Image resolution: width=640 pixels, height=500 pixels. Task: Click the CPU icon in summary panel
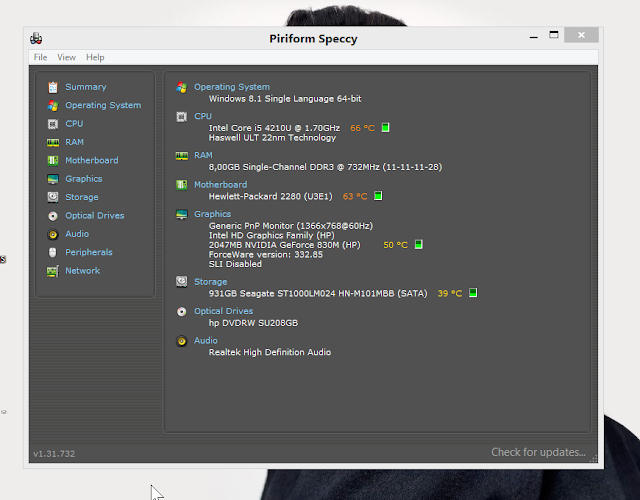(x=182, y=117)
